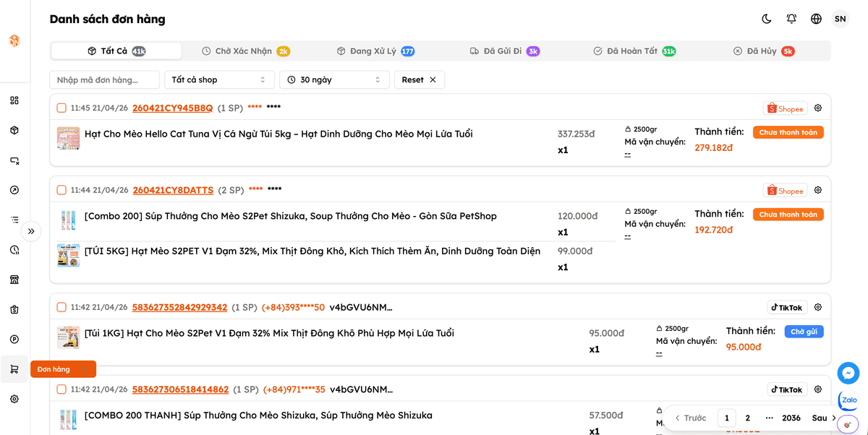
Task: Switch to the "Chờ Xác Nhận" tab
Action: 246,51
